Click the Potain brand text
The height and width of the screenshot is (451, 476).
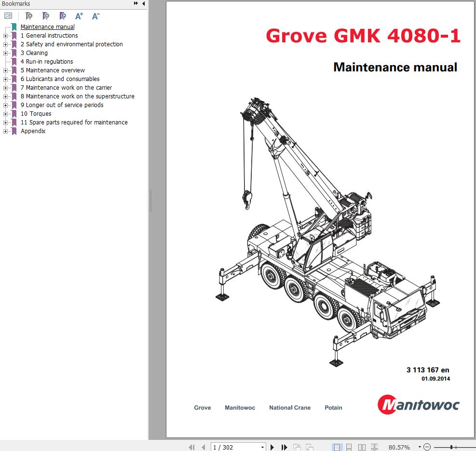333,408
